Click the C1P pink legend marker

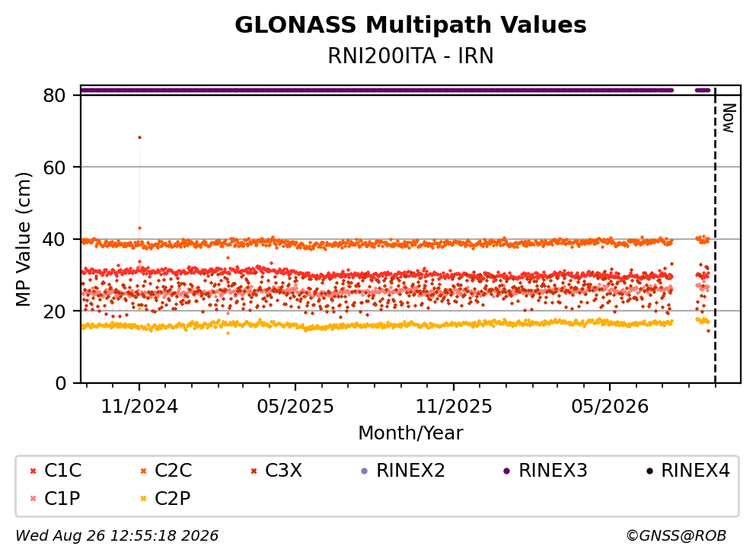point(33,499)
